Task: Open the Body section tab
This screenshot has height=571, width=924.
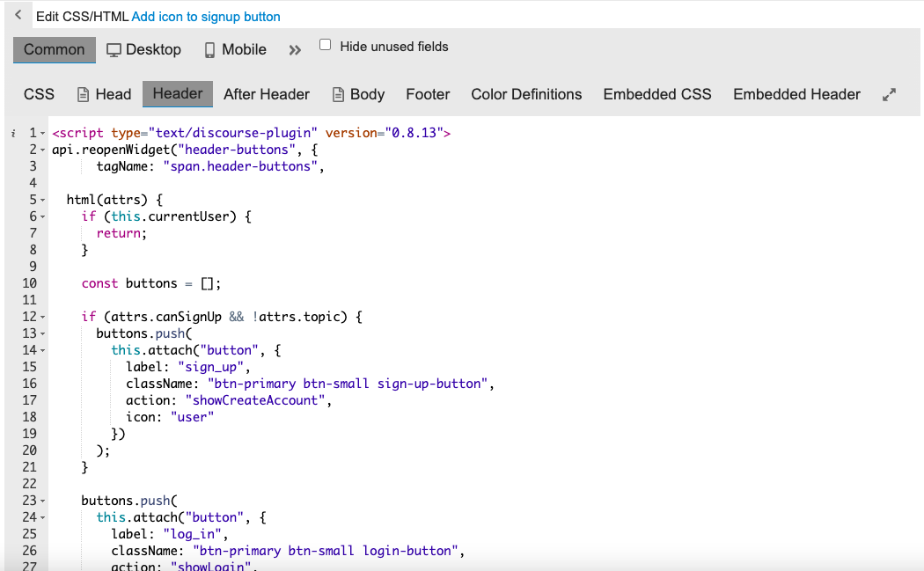Action: click(x=358, y=95)
